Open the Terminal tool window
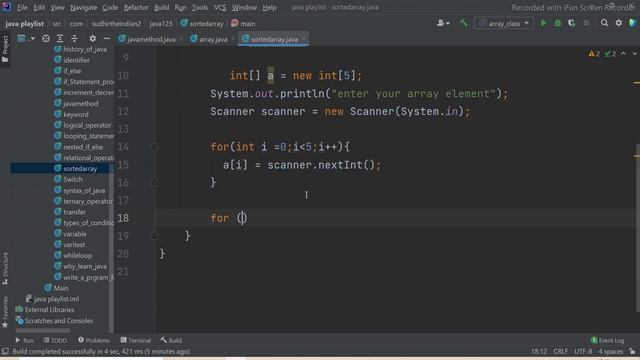Viewport: 640px width, 360px height. pyautogui.click(x=136, y=340)
